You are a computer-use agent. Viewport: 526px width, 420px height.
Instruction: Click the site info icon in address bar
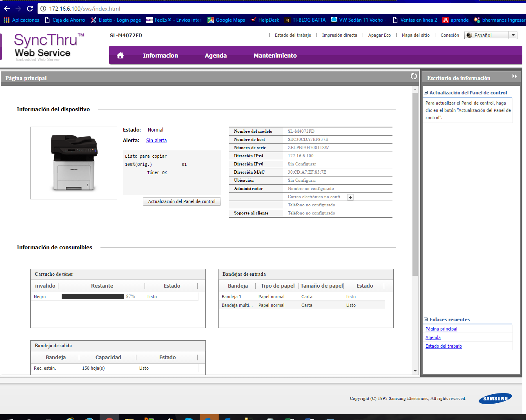pos(43,9)
